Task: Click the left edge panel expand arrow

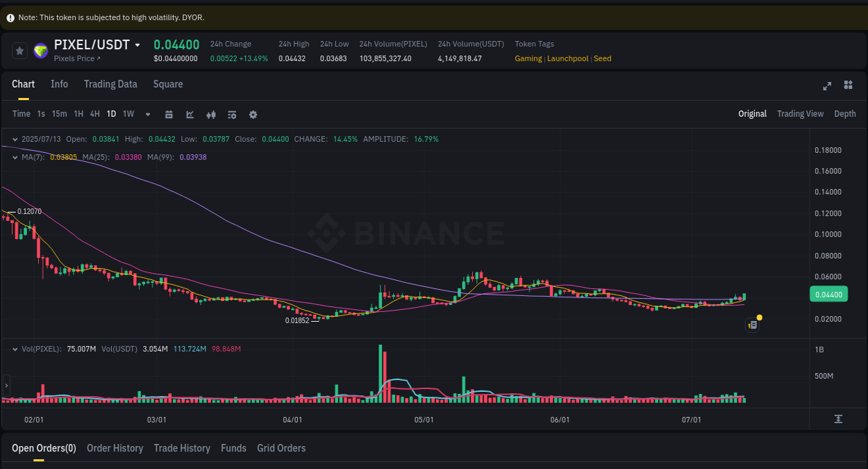Action: (x=6, y=386)
